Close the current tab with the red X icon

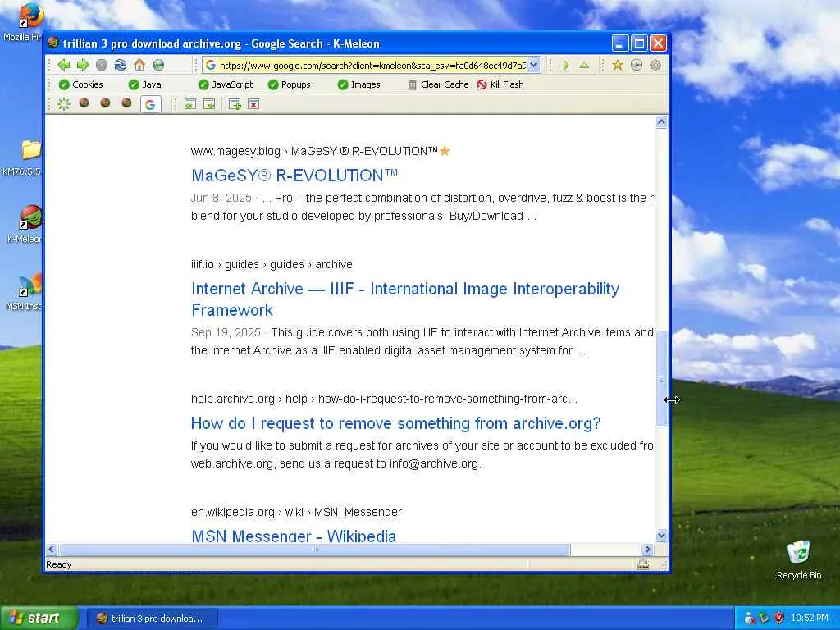(253, 104)
